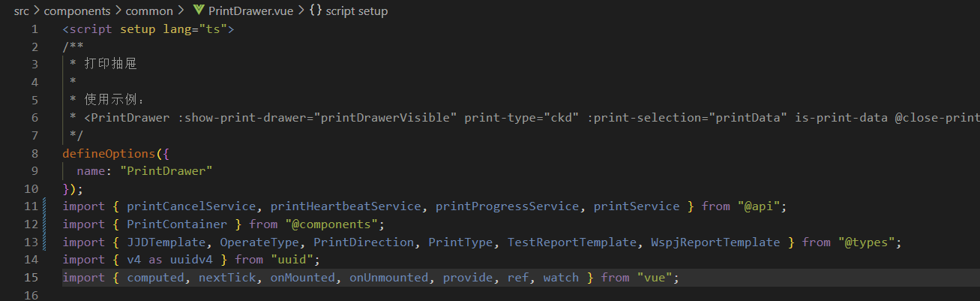Image resolution: width=980 pixels, height=301 pixels.
Task: Open the components breadcrumb folder
Action: click(x=79, y=11)
